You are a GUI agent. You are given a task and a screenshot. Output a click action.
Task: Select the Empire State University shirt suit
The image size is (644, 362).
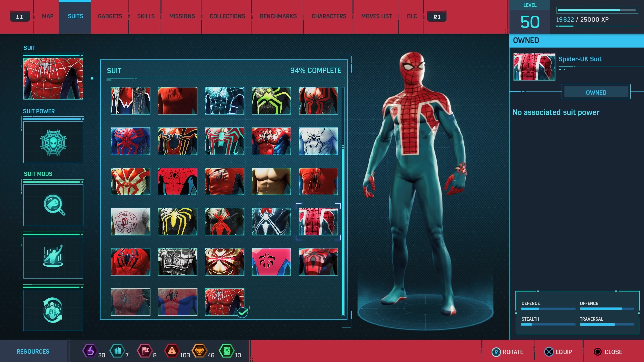pos(130,222)
